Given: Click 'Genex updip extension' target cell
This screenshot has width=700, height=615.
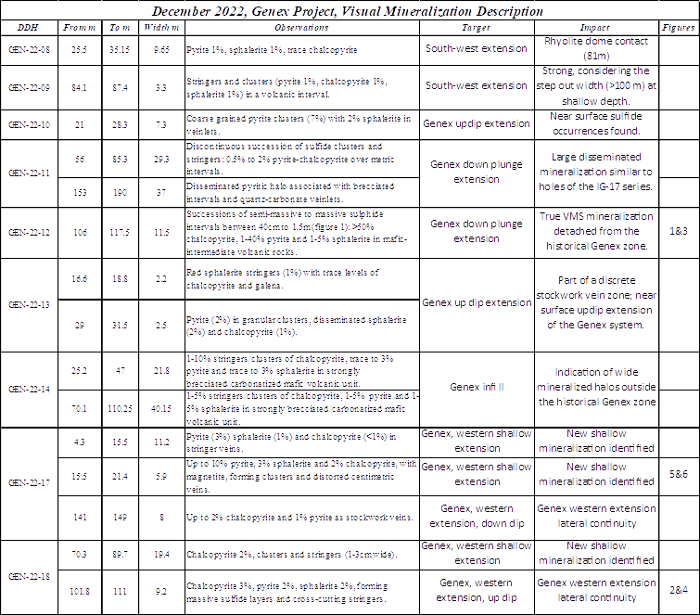Looking at the screenshot, I should pos(477,123).
